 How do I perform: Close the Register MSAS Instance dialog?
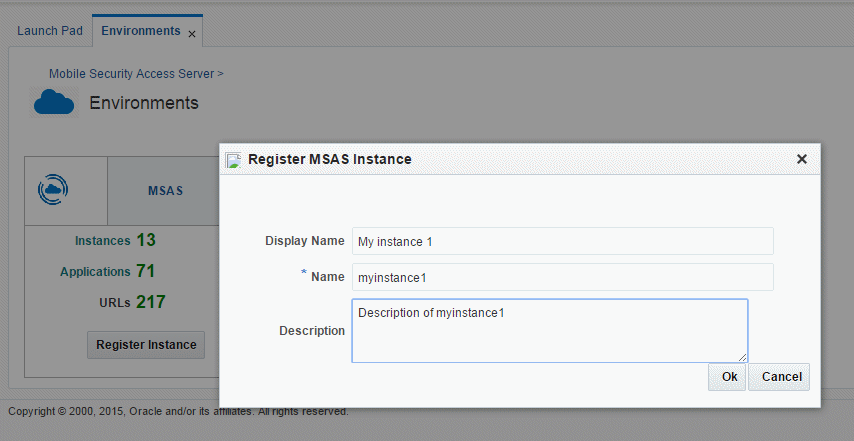coord(802,159)
